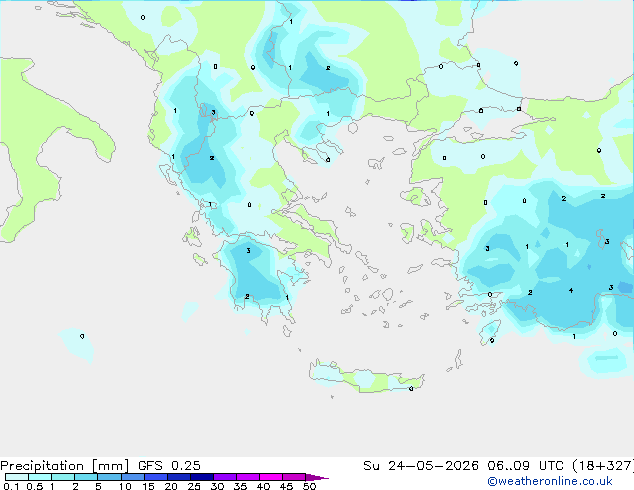Click the '0.1' legend scale label
Screen dimensions: 634x490
tap(11, 486)
